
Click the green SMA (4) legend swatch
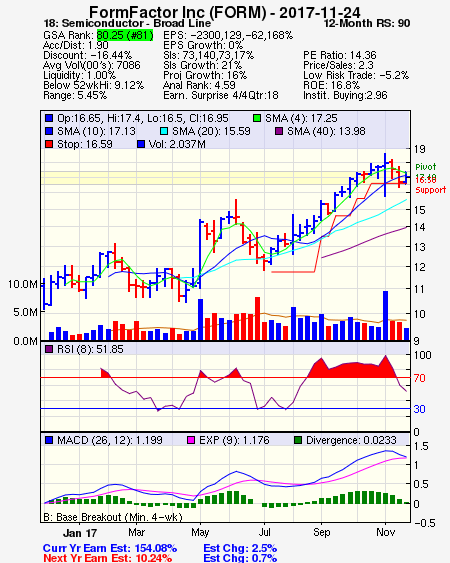click(257, 118)
